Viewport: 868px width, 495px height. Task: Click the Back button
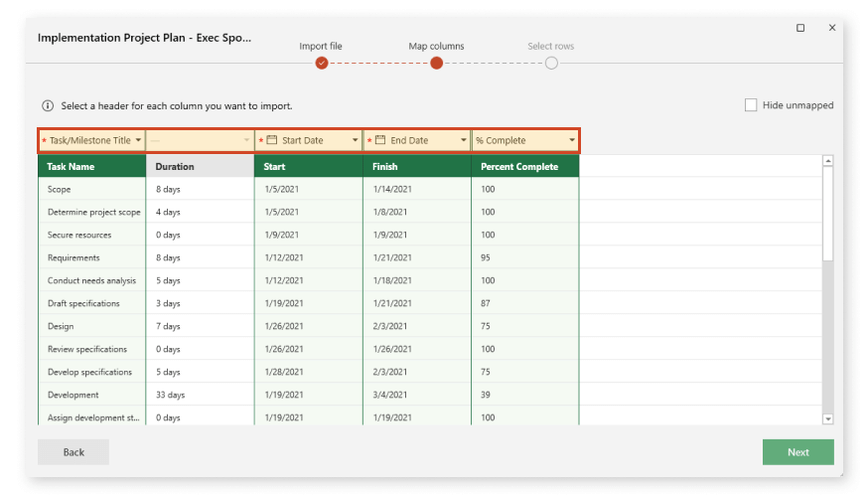point(73,452)
